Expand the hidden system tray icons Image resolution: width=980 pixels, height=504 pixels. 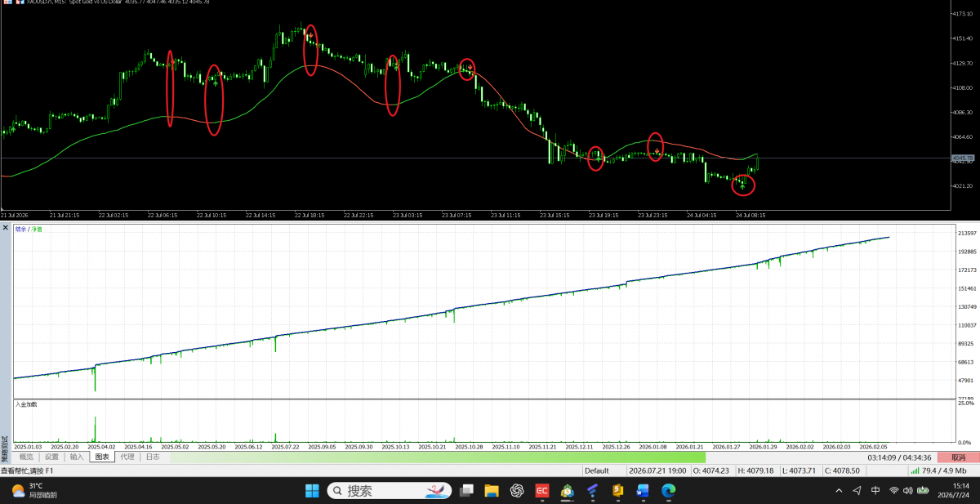[839, 491]
